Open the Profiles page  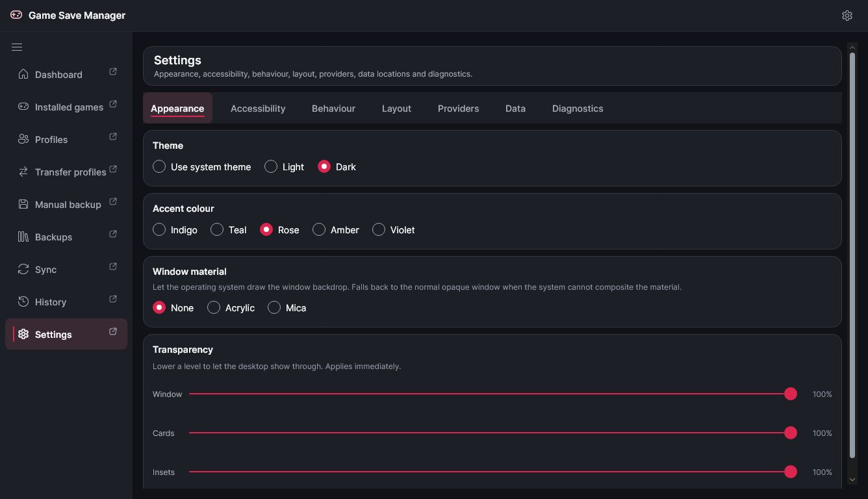tap(66, 139)
